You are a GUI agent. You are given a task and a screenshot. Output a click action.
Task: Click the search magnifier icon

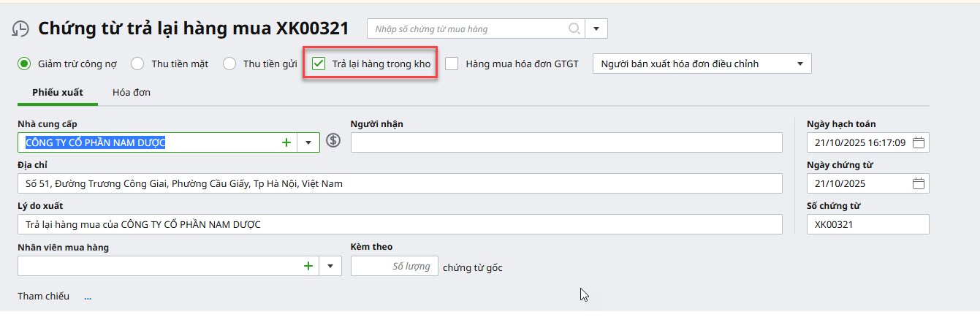[574, 29]
